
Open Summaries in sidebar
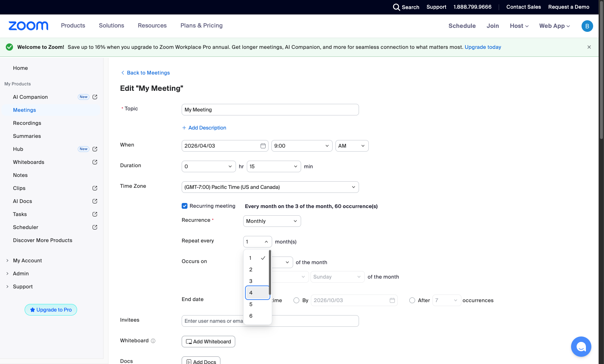[27, 136]
